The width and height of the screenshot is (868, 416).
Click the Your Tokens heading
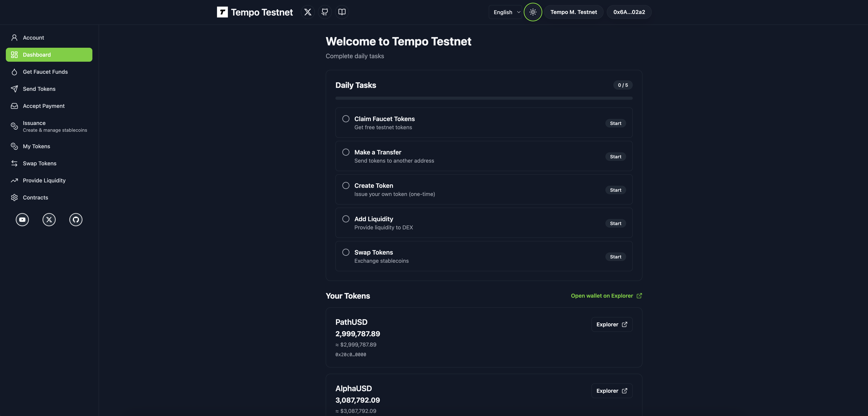(348, 296)
